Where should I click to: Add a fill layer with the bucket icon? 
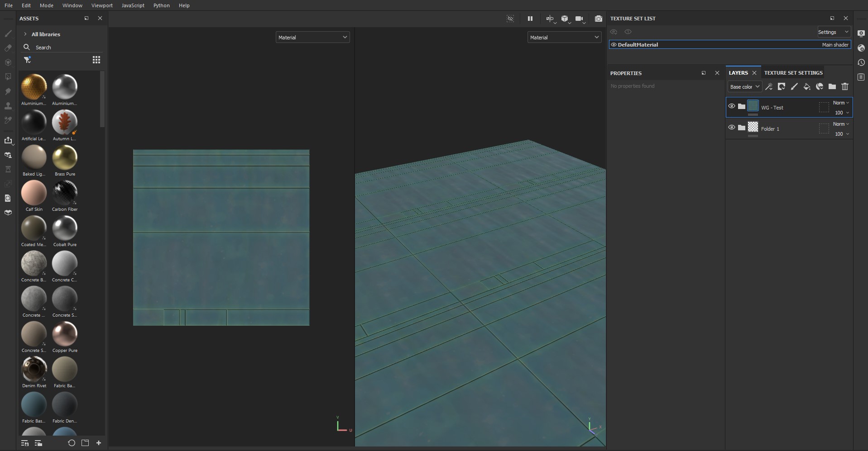click(807, 86)
